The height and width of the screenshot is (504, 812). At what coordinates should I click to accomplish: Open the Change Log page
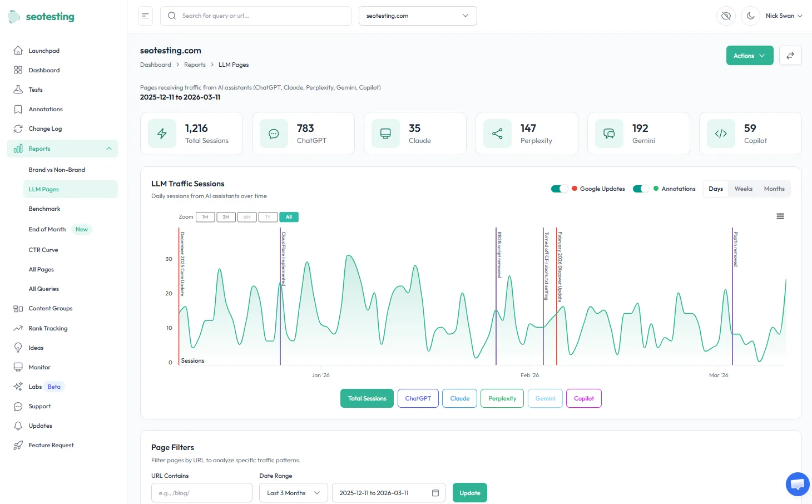44,129
